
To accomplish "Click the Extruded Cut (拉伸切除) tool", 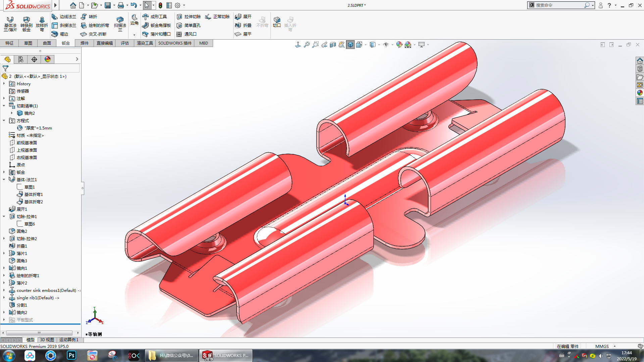I will (189, 16).
